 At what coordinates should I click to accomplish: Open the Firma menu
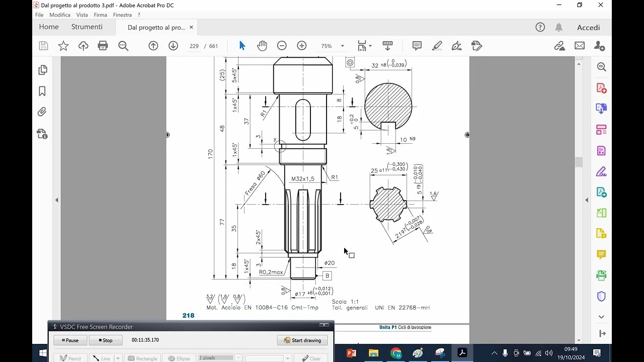point(100,15)
